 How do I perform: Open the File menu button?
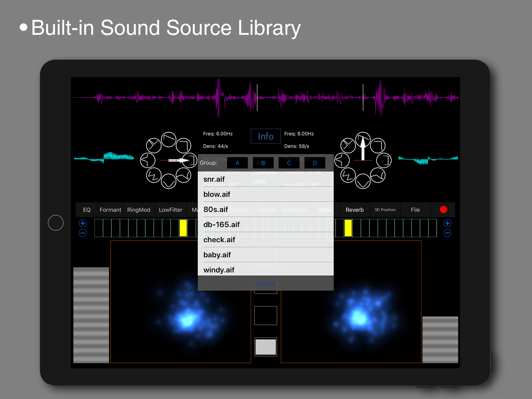(415, 210)
